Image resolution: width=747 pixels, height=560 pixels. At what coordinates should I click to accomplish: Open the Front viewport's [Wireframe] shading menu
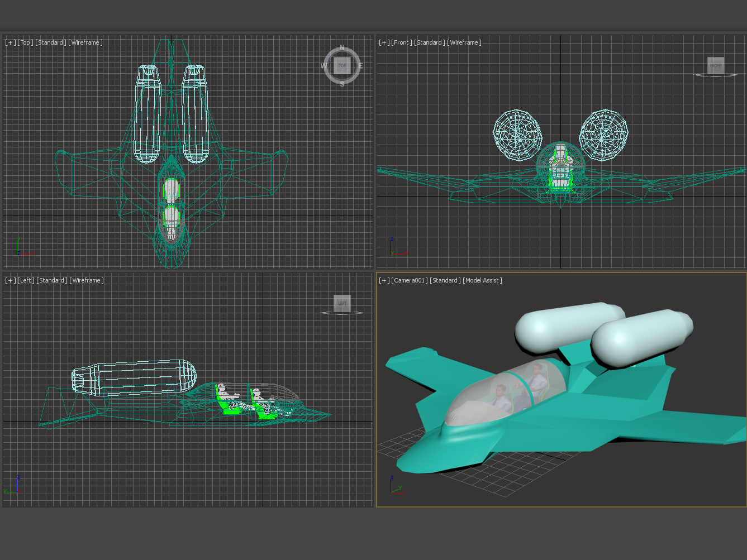pos(464,42)
